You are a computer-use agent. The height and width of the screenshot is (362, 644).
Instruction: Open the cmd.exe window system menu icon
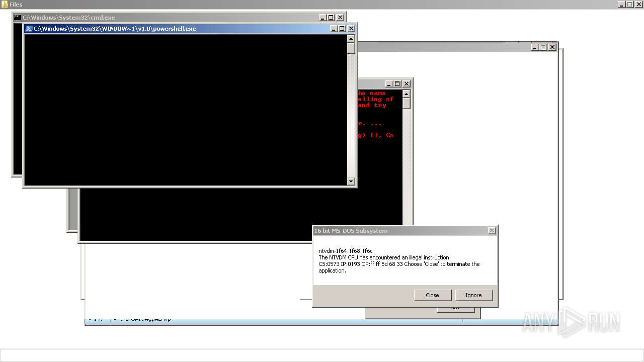(x=18, y=17)
